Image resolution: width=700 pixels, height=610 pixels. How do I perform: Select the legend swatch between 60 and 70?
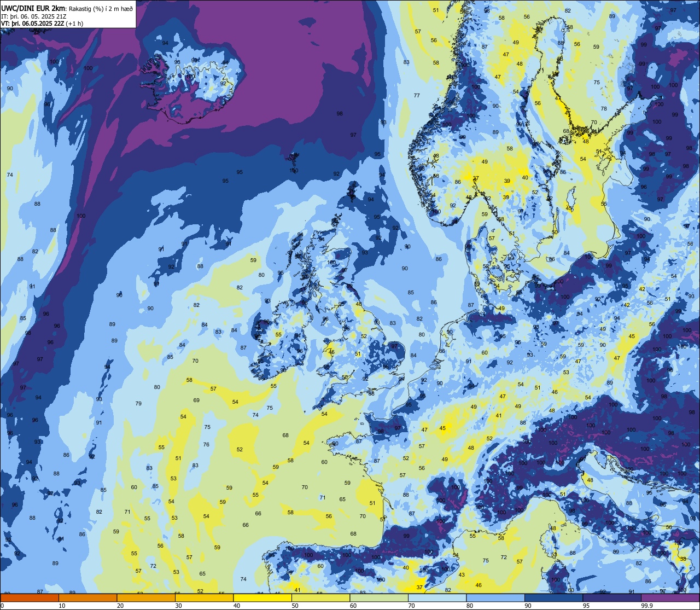pos(378,597)
